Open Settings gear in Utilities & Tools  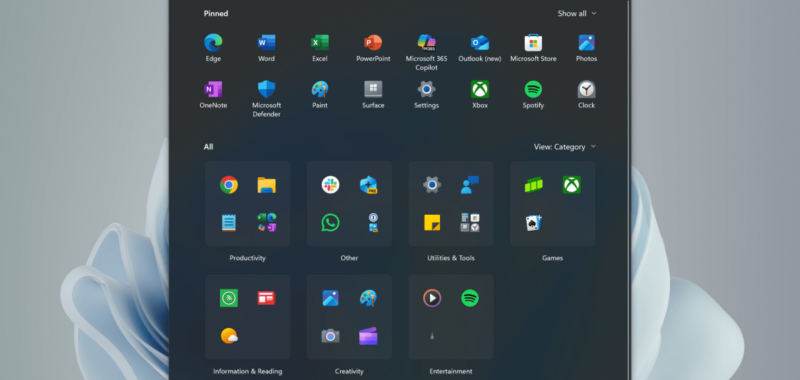click(432, 185)
